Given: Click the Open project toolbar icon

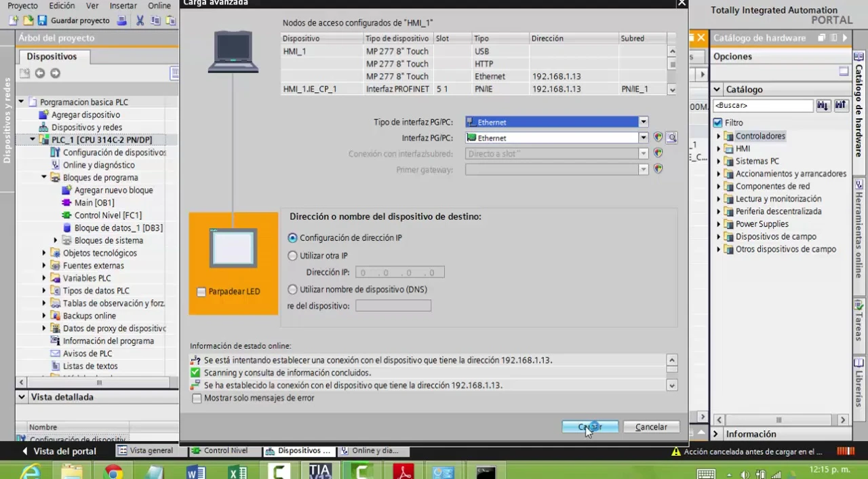Looking at the screenshot, I should pos(27,20).
